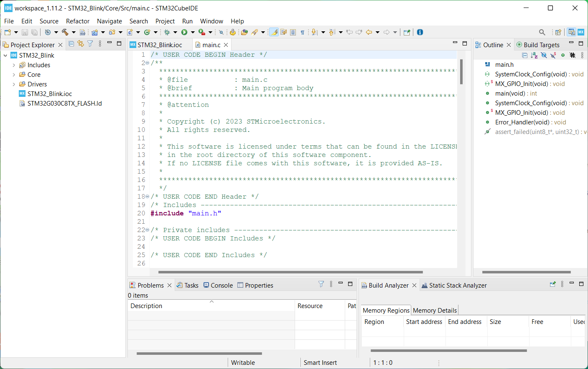Open the Debug button dropdown arrow
This screenshot has height=369, width=588.
175,32
